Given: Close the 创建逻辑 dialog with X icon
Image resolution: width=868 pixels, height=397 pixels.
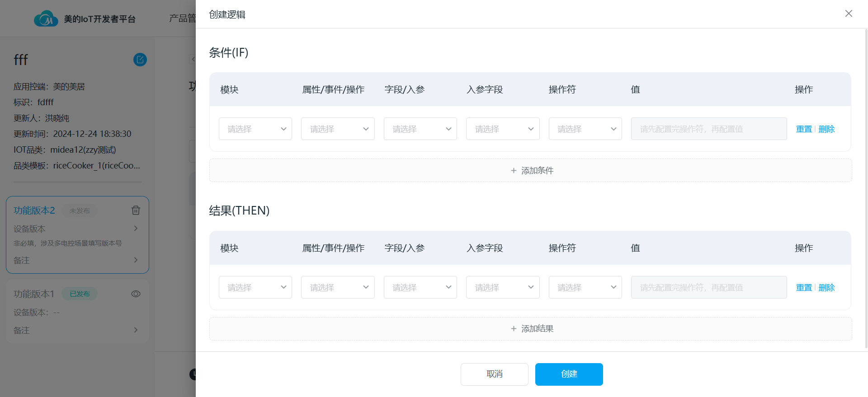Looking at the screenshot, I should click(x=849, y=14).
